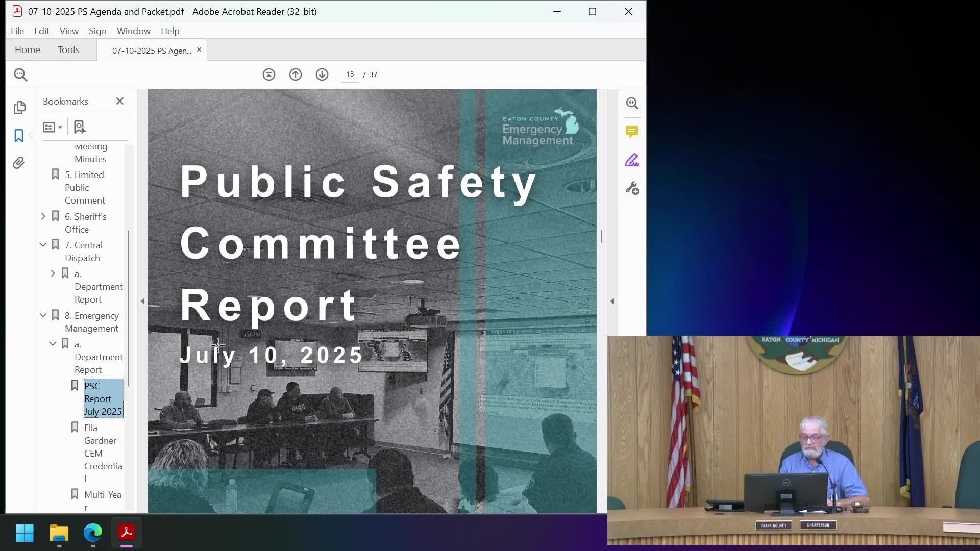Collapse left navigation pane arrow
The width and height of the screenshot is (980, 551).
pyautogui.click(x=142, y=302)
